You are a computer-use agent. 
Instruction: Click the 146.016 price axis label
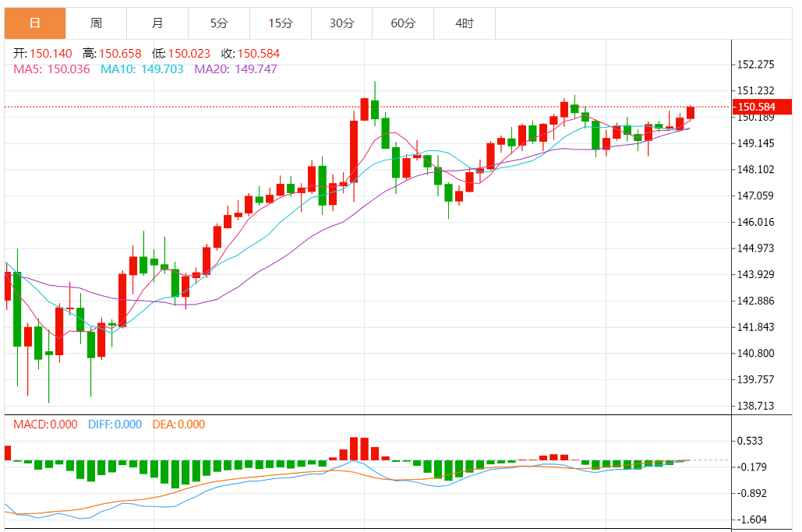755,222
